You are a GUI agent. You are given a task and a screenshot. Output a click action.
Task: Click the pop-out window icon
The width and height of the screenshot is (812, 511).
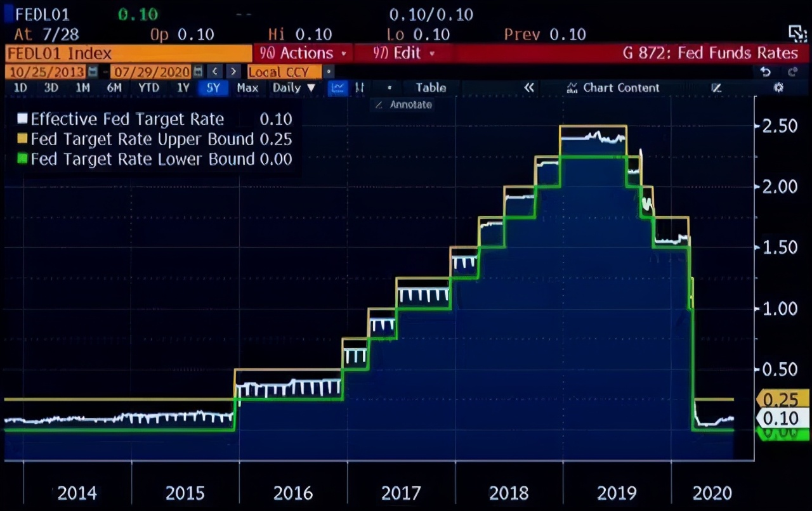click(x=796, y=34)
